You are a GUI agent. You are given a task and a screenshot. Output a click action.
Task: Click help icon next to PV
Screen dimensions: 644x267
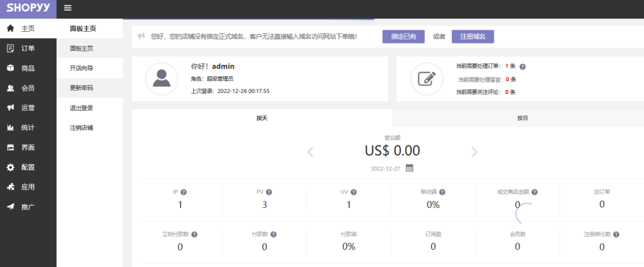coord(268,192)
